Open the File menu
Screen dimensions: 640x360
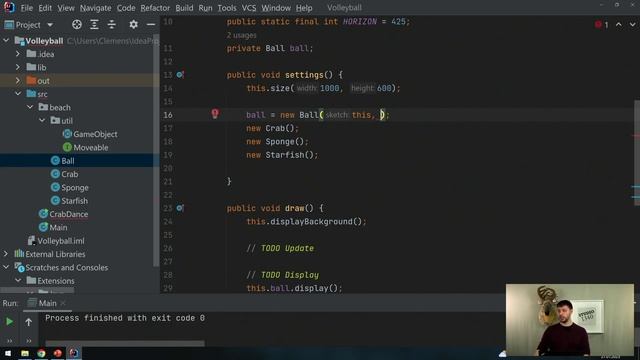27,8
